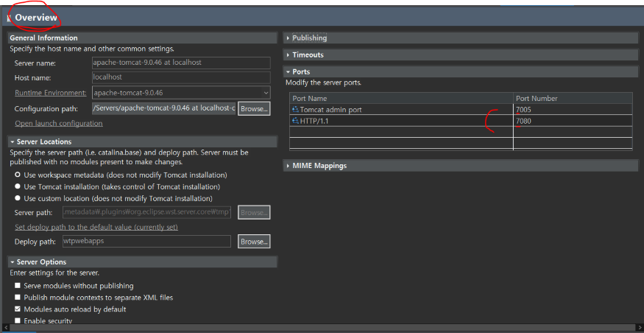Click the Server path text field
This screenshot has width=644, height=333.
pos(146,212)
